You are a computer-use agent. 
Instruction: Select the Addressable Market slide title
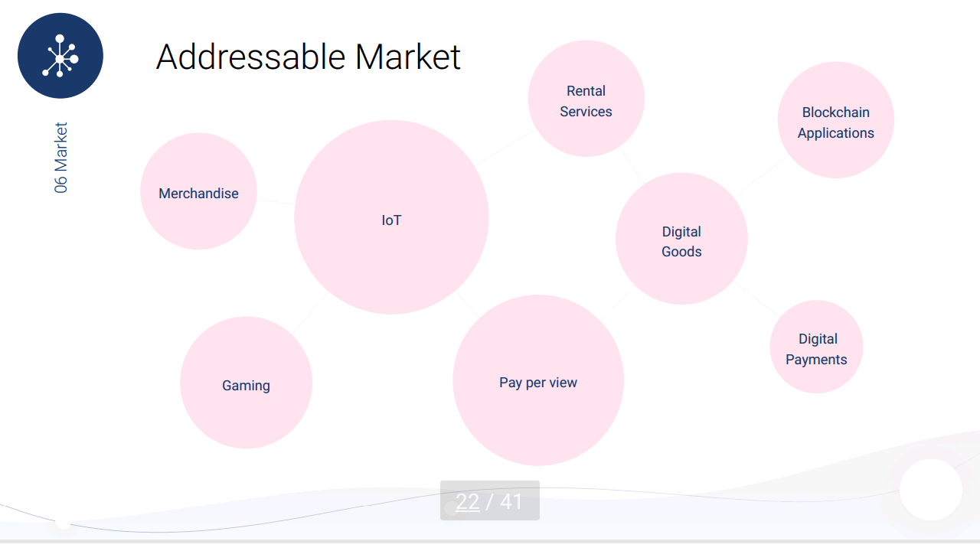308,57
